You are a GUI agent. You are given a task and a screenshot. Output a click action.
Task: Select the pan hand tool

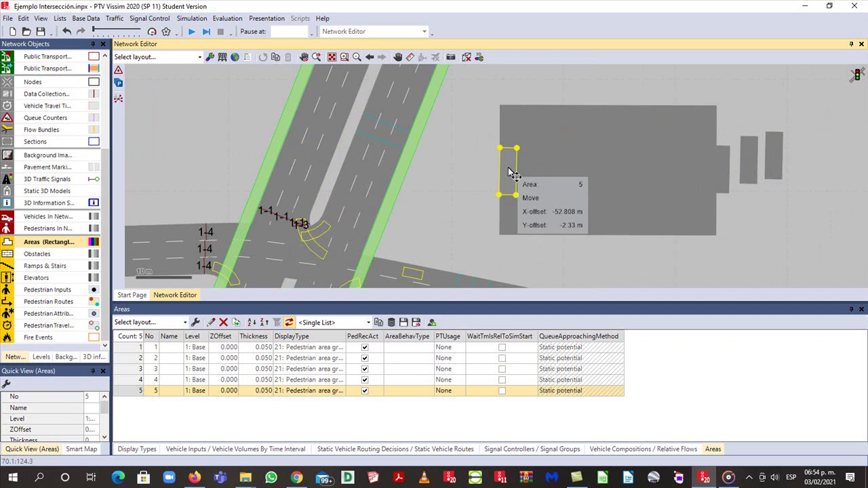click(x=398, y=57)
